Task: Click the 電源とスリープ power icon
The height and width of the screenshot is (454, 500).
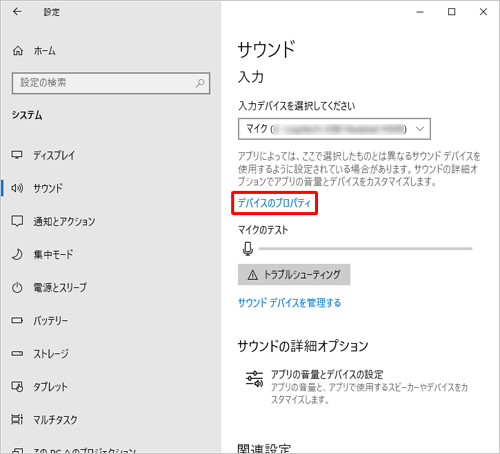Action: 17,287
